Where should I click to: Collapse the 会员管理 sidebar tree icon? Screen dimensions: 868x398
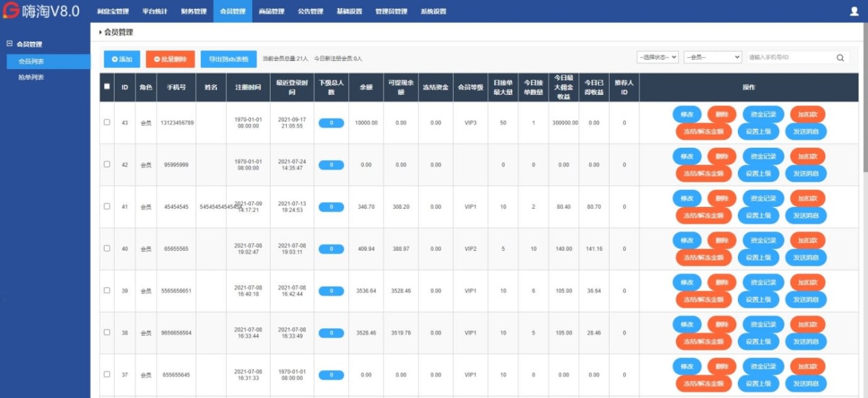[x=9, y=44]
